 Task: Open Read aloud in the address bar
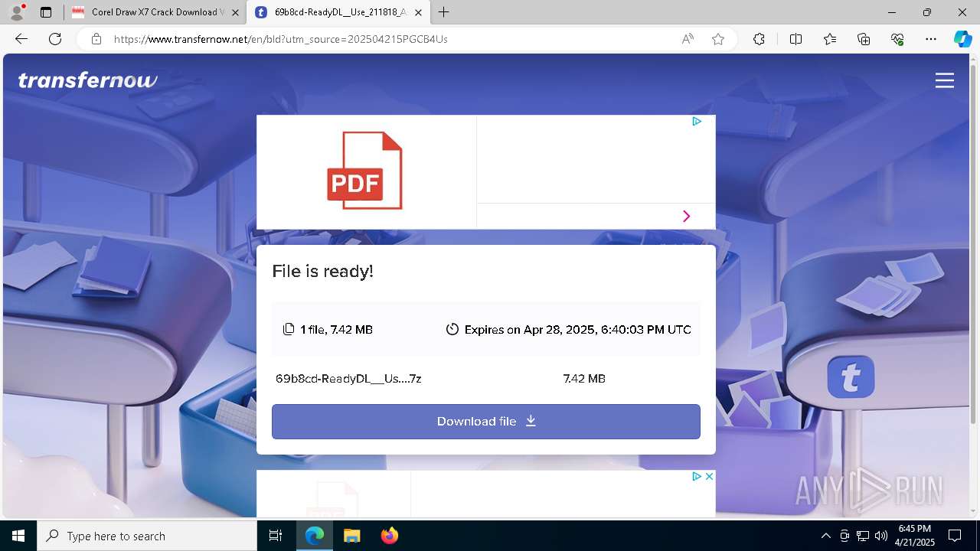pyautogui.click(x=688, y=39)
